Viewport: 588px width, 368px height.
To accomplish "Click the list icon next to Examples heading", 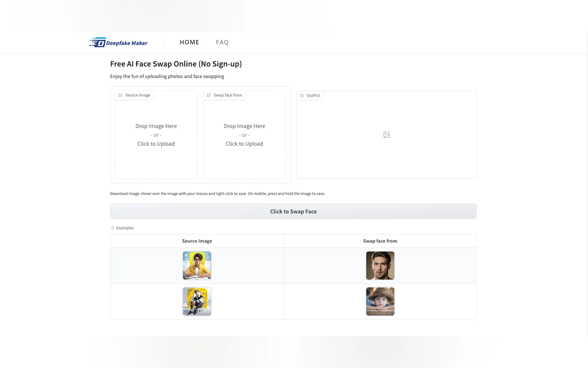I will coord(112,228).
